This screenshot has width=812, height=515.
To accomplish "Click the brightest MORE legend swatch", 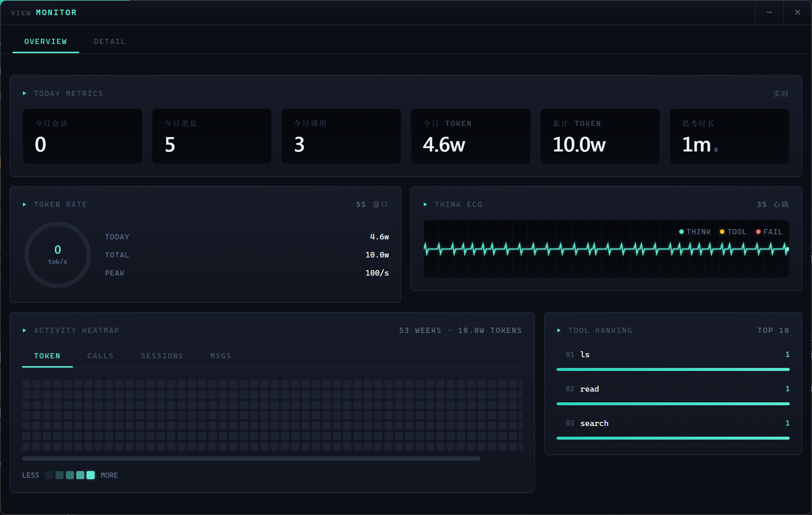I will point(91,475).
